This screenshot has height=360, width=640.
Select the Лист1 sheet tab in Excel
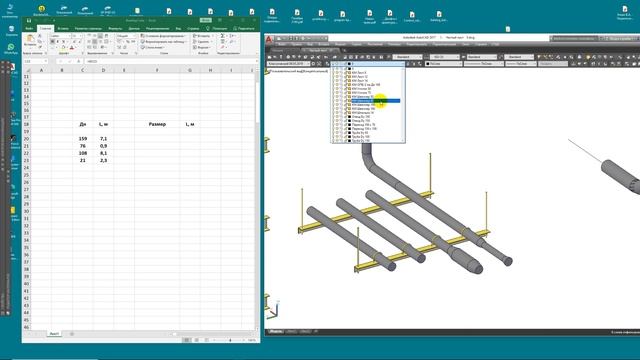[54, 334]
